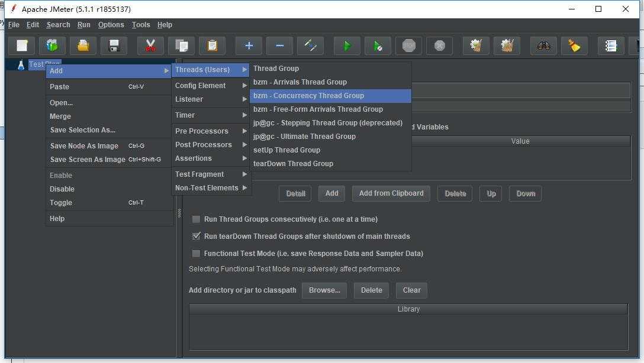This screenshot has width=644, height=363.
Task: Expand the Post Processors submenu
Action: pyautogui.click(x=211, y=144)
